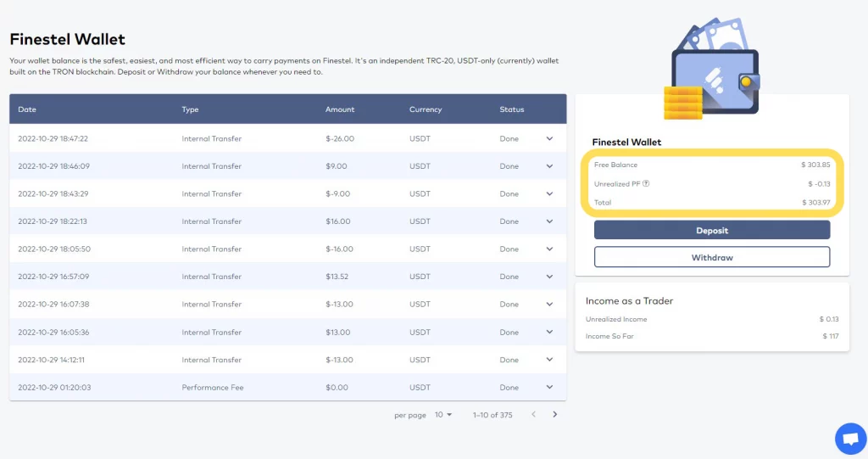The width and height of the screenshot is (868, 459).
Task: Select the $9.00 amount cell
Action: coord(336,166)
